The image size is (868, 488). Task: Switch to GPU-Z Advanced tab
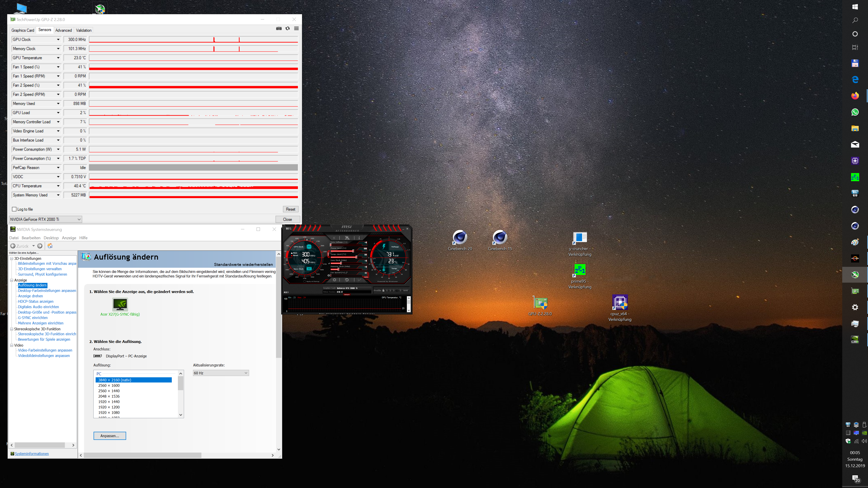tap(63, 30)
